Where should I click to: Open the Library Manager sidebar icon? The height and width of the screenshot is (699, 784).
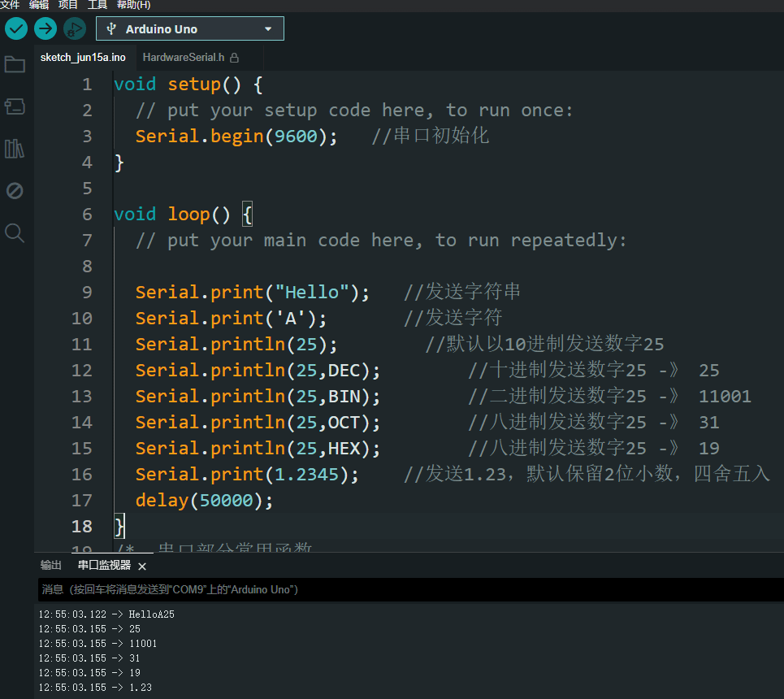tap(15, 149)
